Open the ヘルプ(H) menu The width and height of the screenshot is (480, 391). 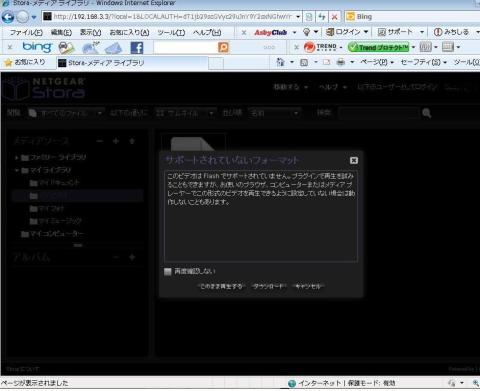point(207,32)
